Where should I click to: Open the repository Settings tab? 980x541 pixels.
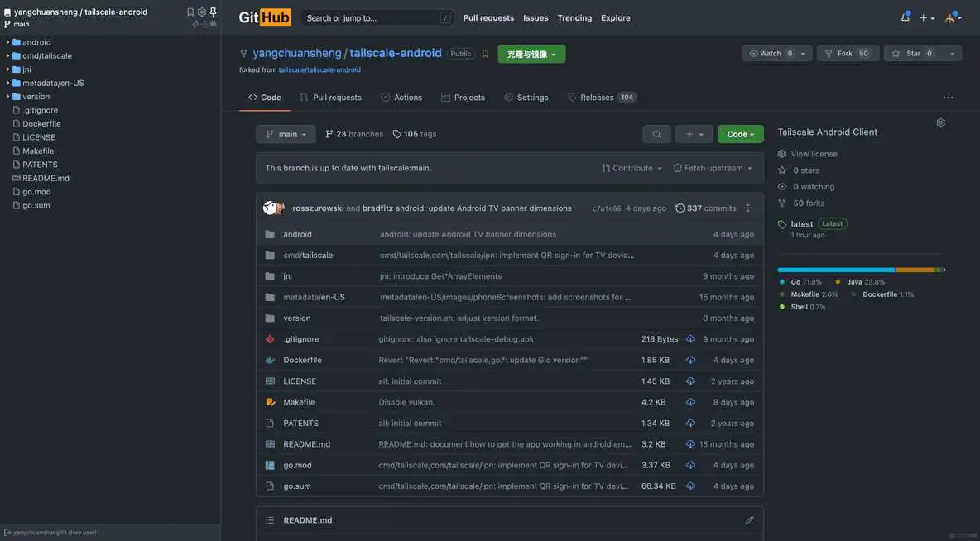coord(526,98)
